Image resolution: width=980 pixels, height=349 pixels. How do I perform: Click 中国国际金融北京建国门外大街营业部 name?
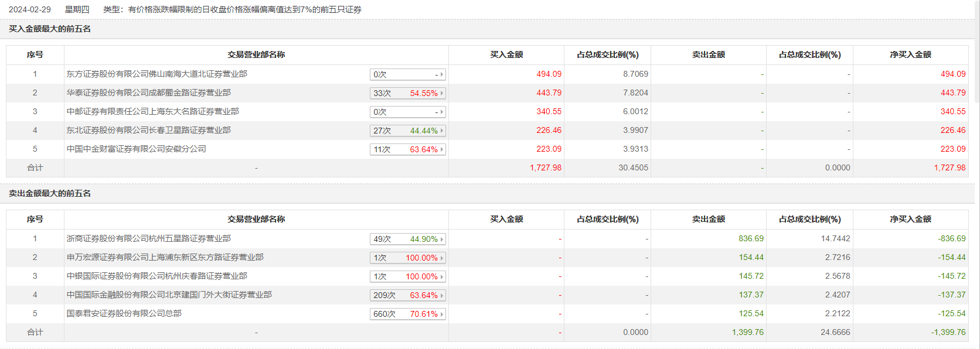[x=169, y=295]
